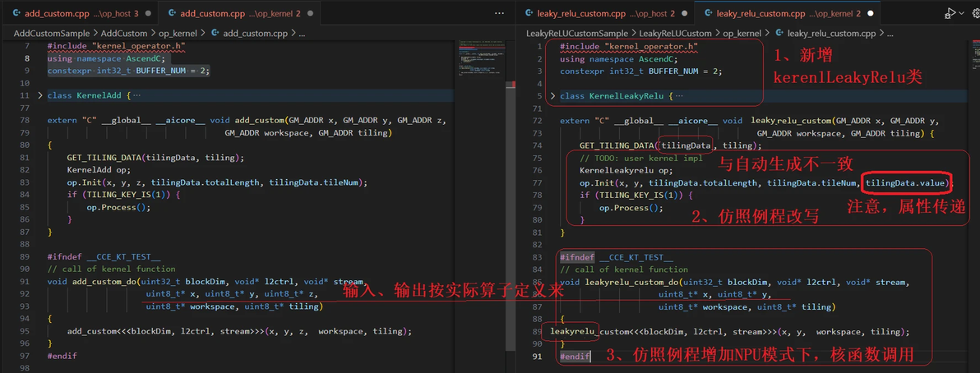The image size is (980, 373).
Task: Click '#include "kernel_operator.h"' in right editor
Action: click(x=630, y=46)
